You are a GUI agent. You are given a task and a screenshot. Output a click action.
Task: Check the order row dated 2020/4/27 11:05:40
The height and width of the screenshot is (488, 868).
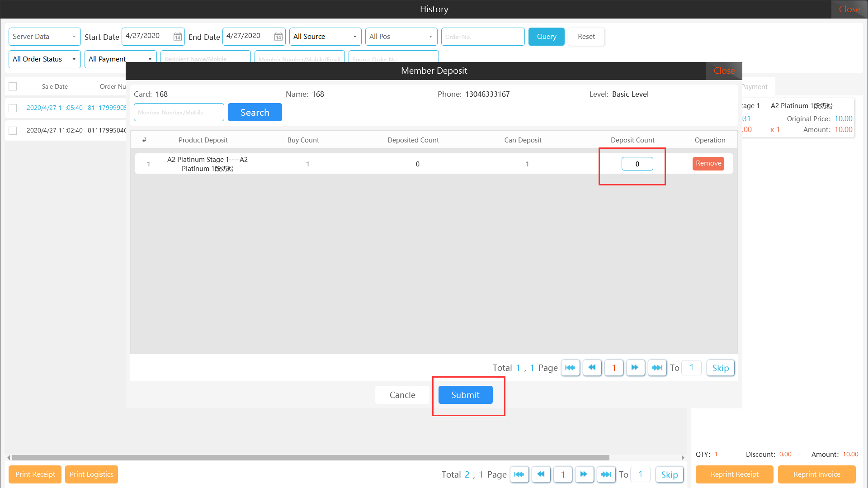pyautogui.click(x=13, y=108)
